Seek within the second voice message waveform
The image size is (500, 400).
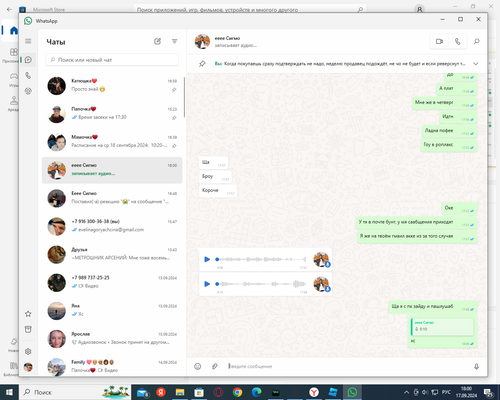point(261,284)
